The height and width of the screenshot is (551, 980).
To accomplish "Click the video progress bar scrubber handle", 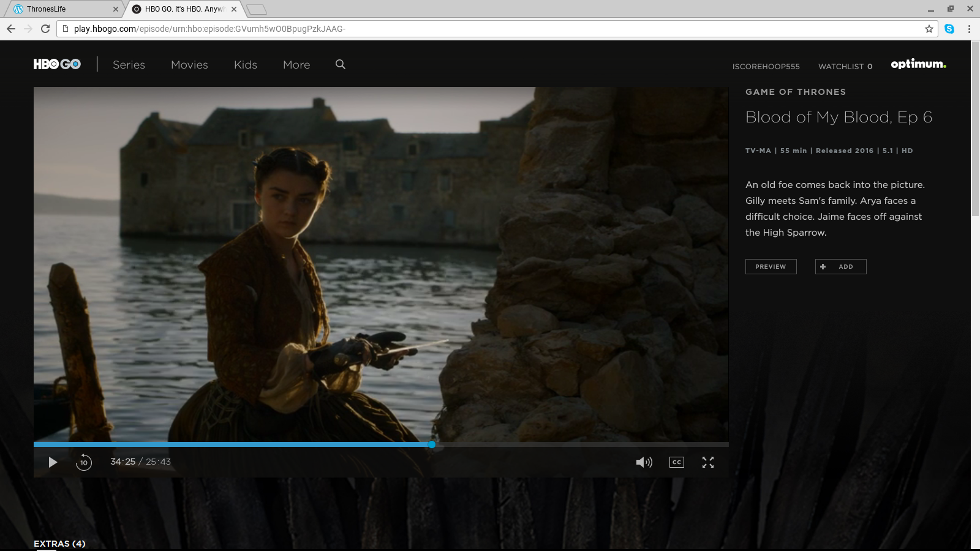I will [432, 444].
